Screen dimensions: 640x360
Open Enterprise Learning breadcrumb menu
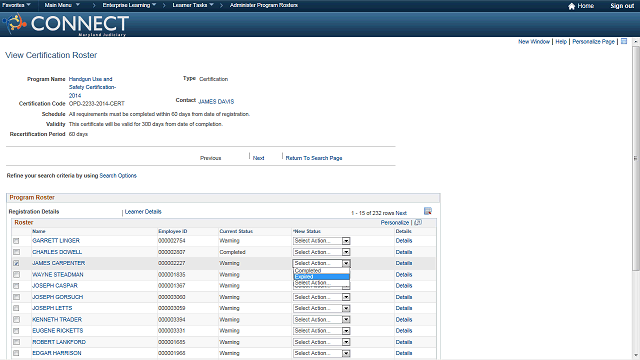(x=129, y=5)
